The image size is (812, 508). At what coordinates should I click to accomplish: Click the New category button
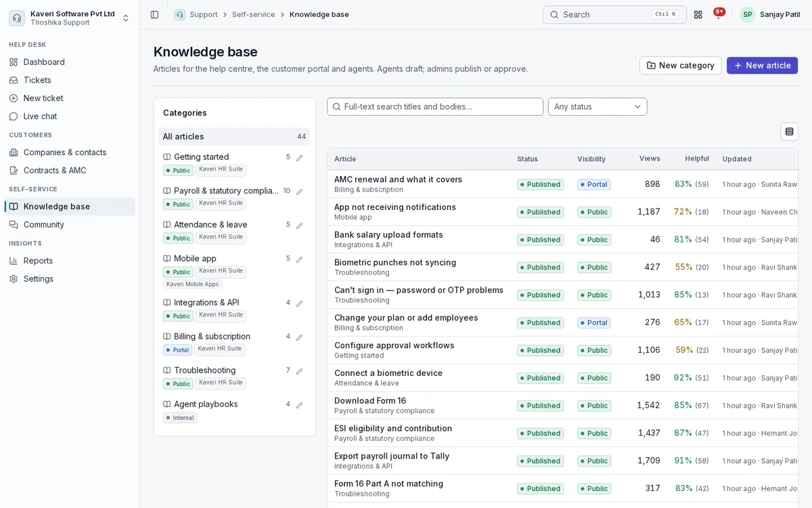point(680,65)
